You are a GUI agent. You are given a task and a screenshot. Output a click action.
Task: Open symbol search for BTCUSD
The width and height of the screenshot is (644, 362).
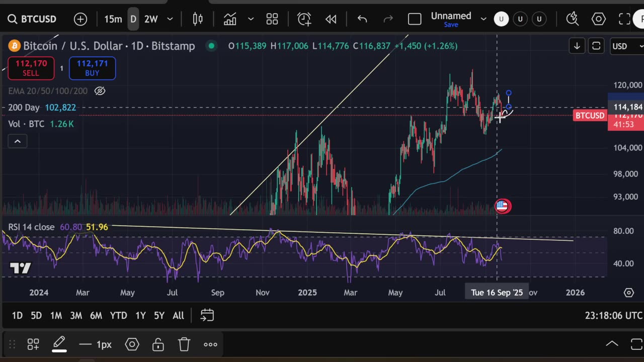point(31,19)
